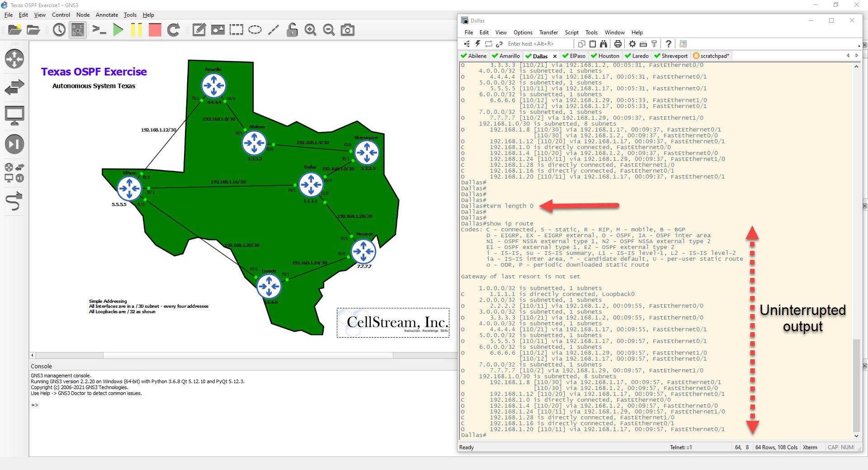
Task: Click the Quick Connect lightning icon
Action: [x=477, y=44]
